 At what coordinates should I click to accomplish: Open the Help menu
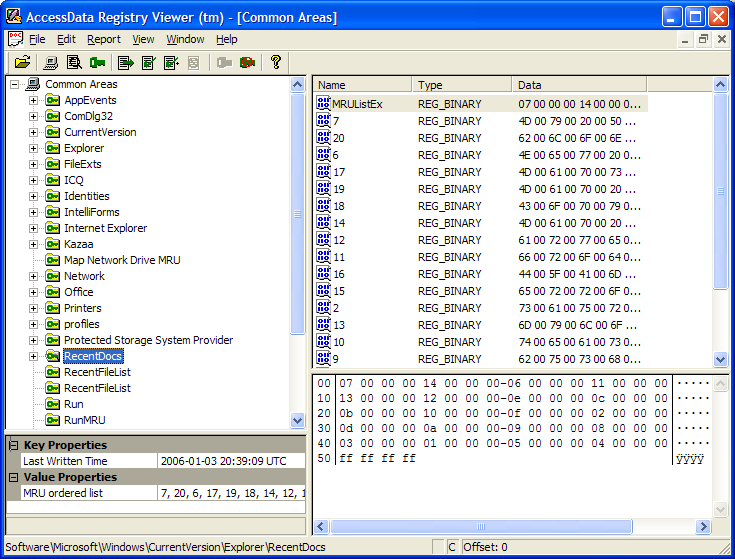(x=226, y=39)
